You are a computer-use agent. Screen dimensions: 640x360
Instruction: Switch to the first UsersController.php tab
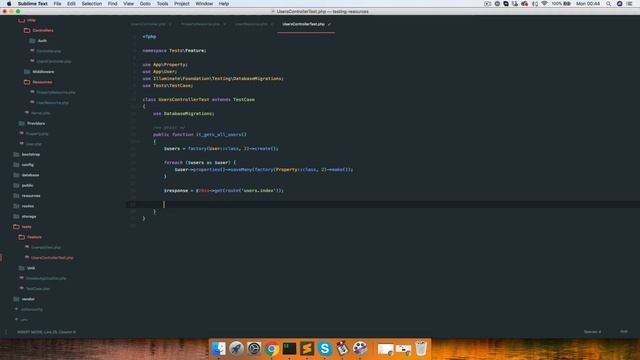148,24
